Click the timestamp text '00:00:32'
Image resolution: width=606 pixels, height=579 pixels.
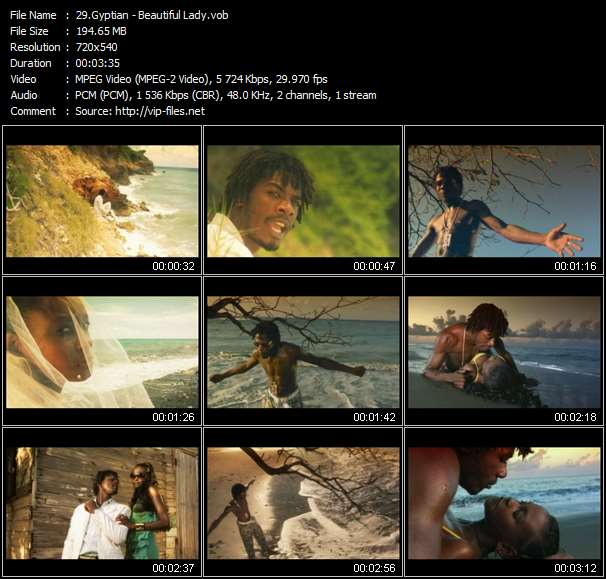pyautogui.click(x=174, y=266)
